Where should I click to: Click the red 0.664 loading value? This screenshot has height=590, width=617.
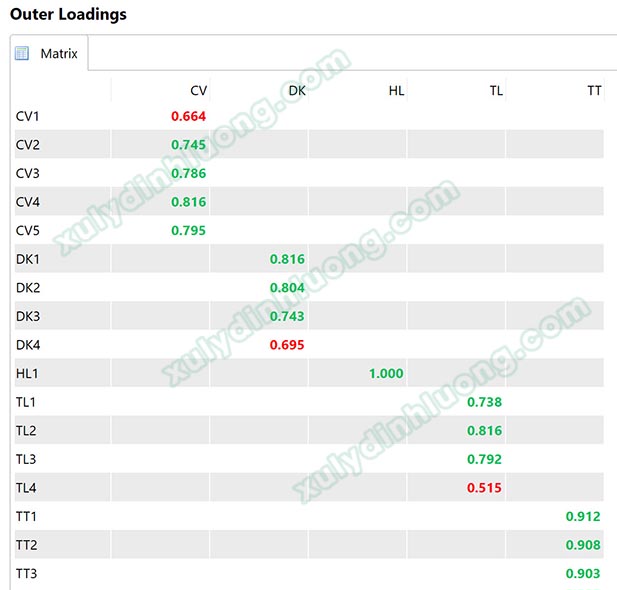pos(188,116)
